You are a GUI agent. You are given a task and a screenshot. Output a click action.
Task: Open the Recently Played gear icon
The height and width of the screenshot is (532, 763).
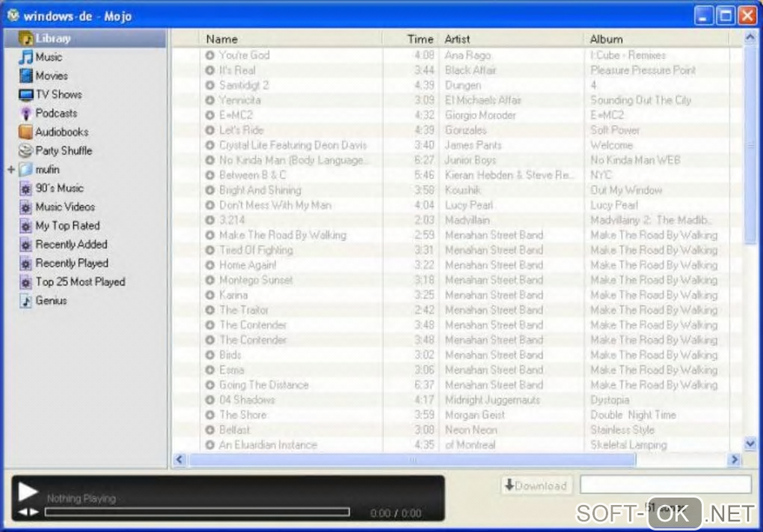pyautogui.click(x=25, y=263)
